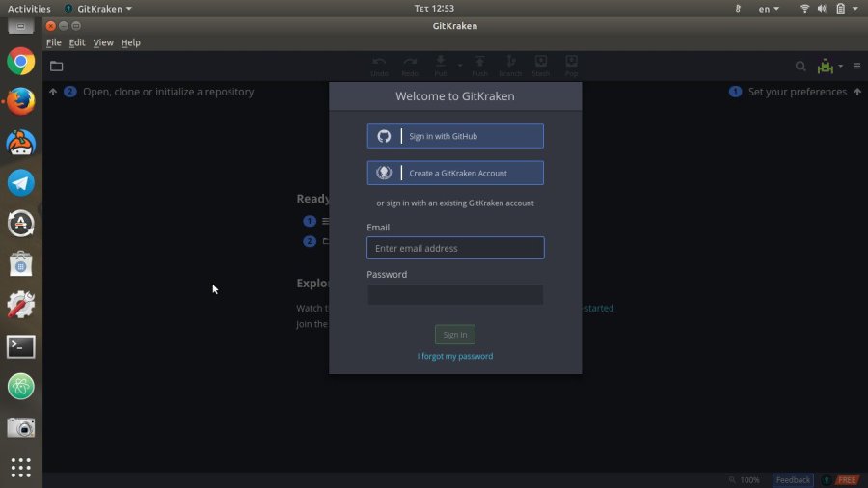Click Set your preferences hint
Screen dimensions: 868x488
[798, 92]
